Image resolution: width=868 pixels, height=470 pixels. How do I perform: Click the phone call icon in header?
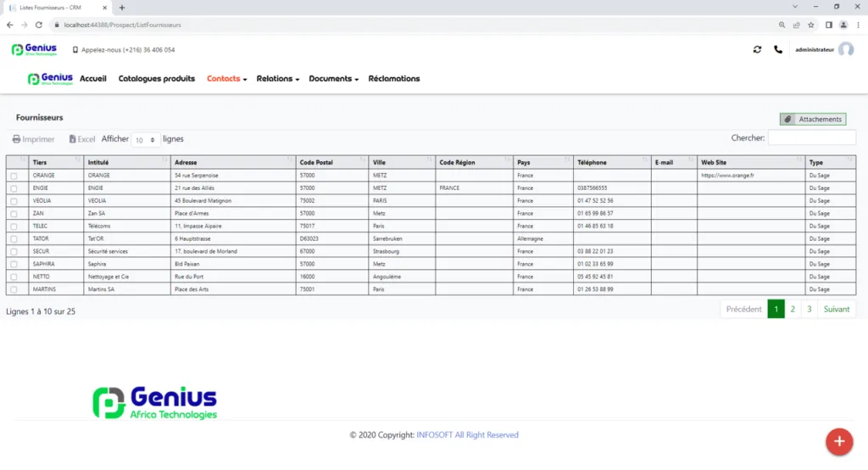pos(778,49)
